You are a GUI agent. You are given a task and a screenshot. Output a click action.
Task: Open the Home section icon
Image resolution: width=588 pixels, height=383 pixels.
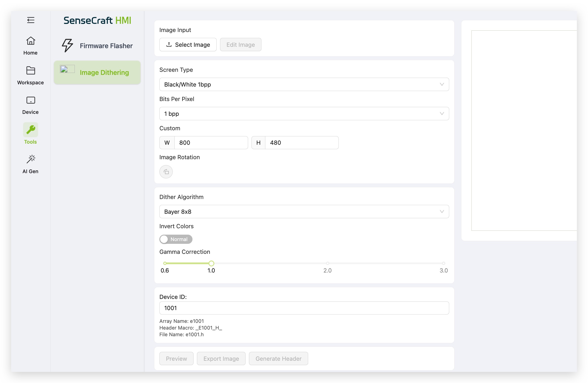(x=31, y=41)
